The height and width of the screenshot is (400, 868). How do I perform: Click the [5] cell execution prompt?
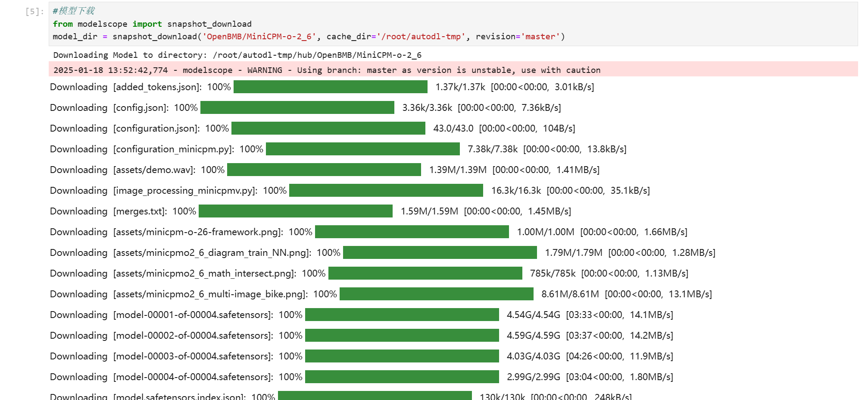coord(34,12)
